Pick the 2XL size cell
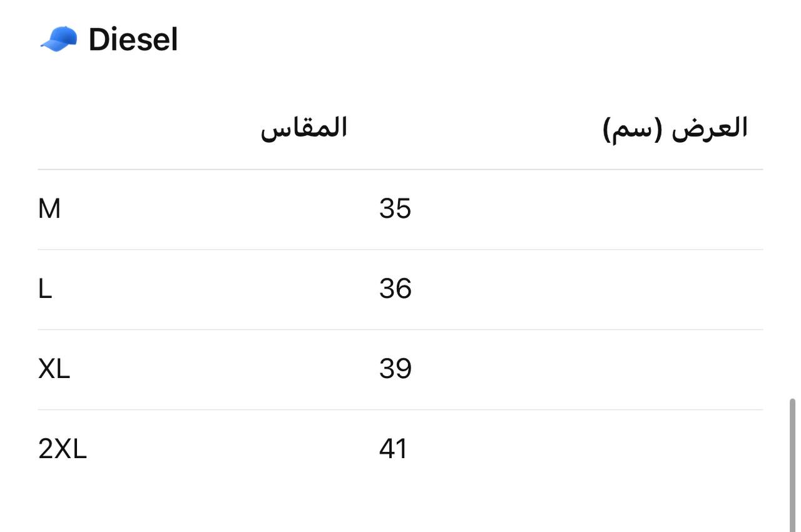801x532 pixels. coord(62,449)
